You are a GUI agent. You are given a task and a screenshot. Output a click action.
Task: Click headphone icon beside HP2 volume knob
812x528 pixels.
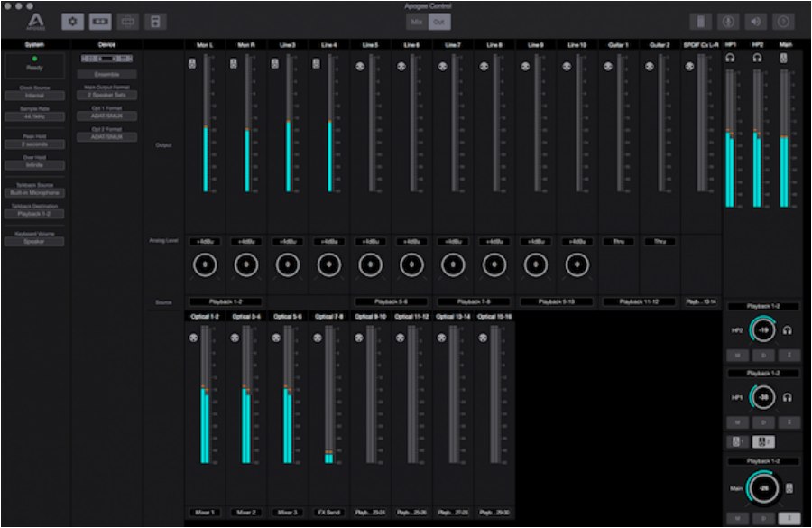[x=788, y=330]
